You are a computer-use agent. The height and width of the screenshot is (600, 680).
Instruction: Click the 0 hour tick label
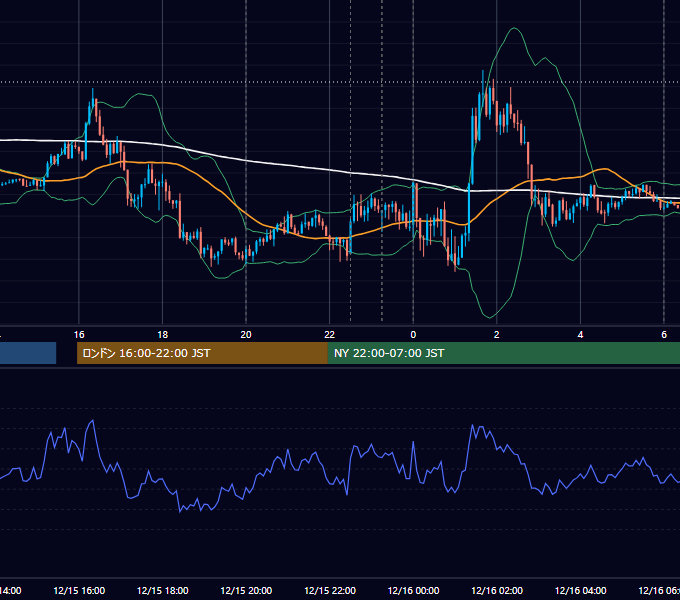tap(413, 335)
